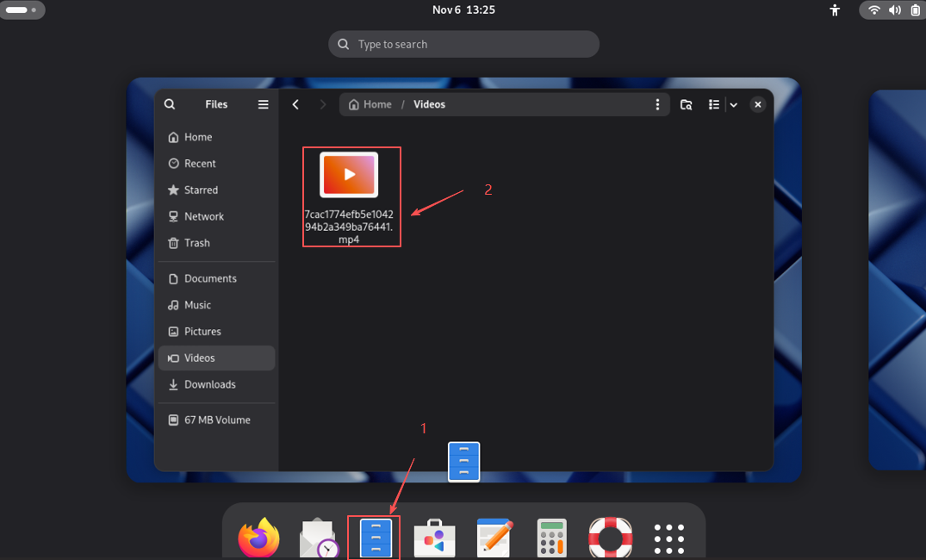Viewport: 926px width, 560px height.
Task: Open system status menu with volume icon
Action: 894,10
